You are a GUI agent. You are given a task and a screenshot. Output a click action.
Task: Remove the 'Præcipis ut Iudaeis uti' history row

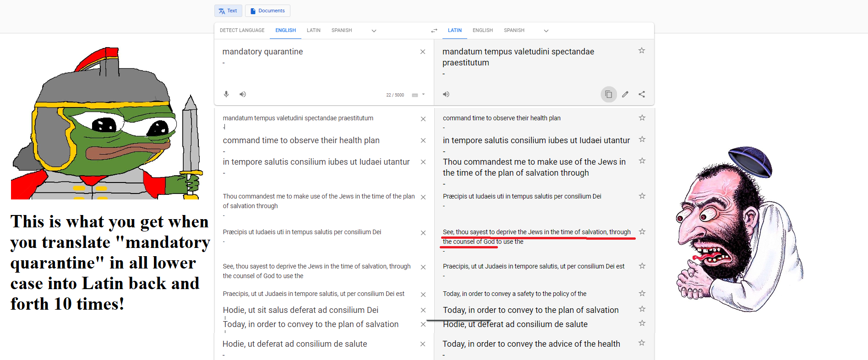(x=423, y=233)
